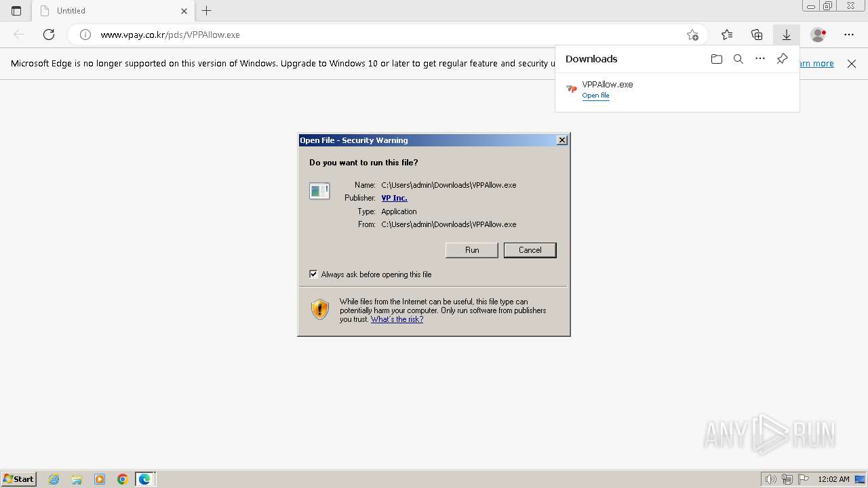Open the Collections icon
Viewport: 868px width, 488px height.
[757, 35]
